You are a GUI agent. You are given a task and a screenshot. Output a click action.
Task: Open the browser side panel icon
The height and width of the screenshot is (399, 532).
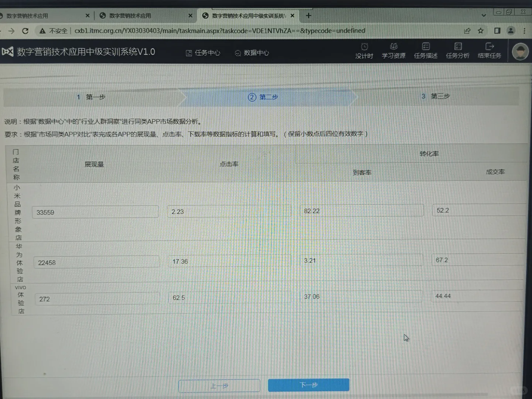pyautogui.click(x=497, y=31)
